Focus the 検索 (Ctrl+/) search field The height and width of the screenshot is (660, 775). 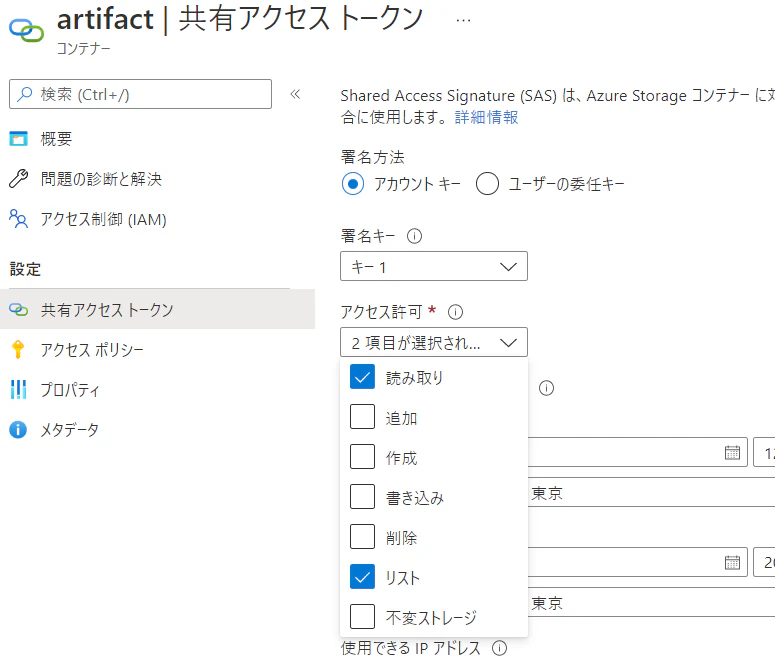140,94
